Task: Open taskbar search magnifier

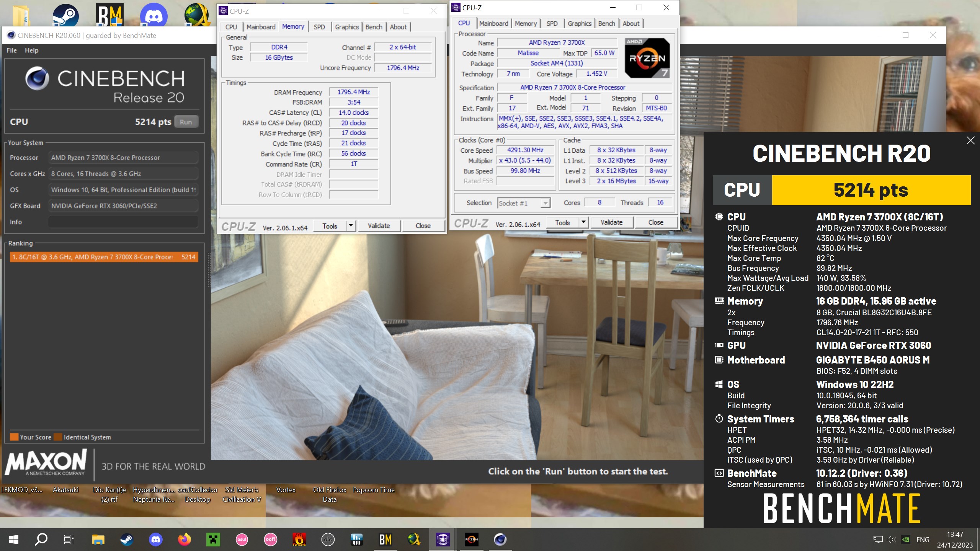Action: pos(41,540)
